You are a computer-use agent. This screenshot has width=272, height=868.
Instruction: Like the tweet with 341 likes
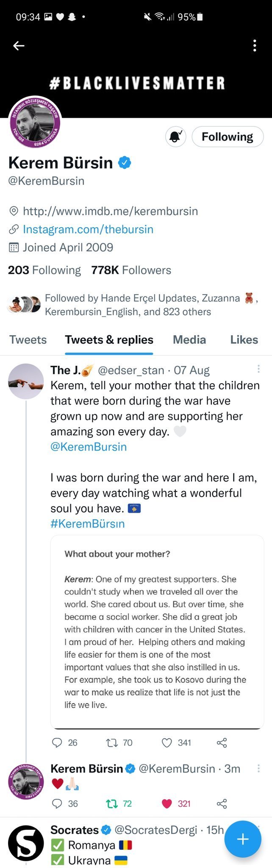tap(167, 743)
